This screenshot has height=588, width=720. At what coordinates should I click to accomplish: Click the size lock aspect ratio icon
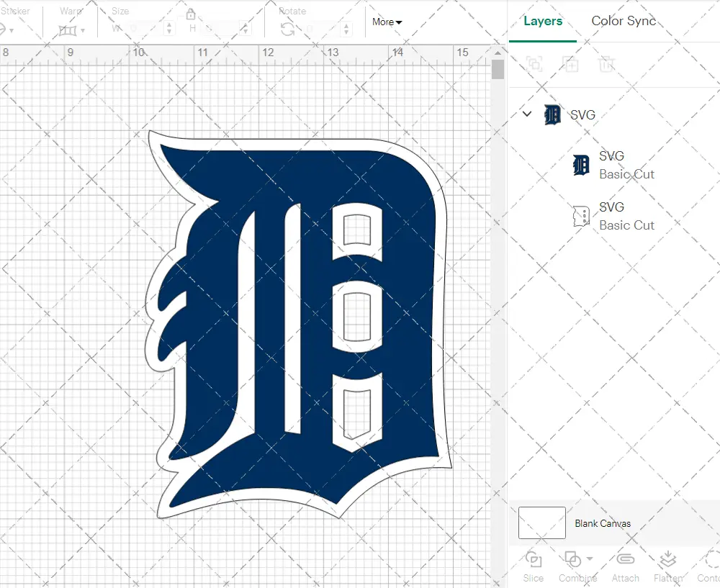pos(191,14)
